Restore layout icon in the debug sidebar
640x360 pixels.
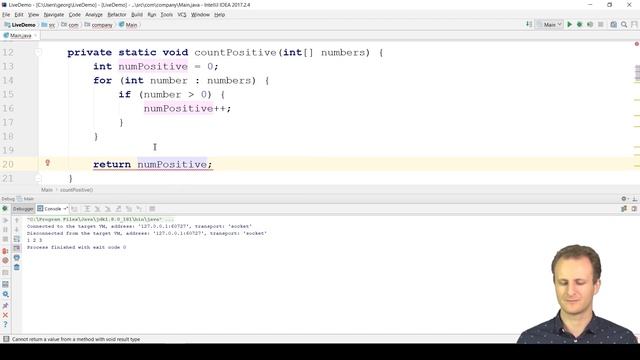point(5,284)
